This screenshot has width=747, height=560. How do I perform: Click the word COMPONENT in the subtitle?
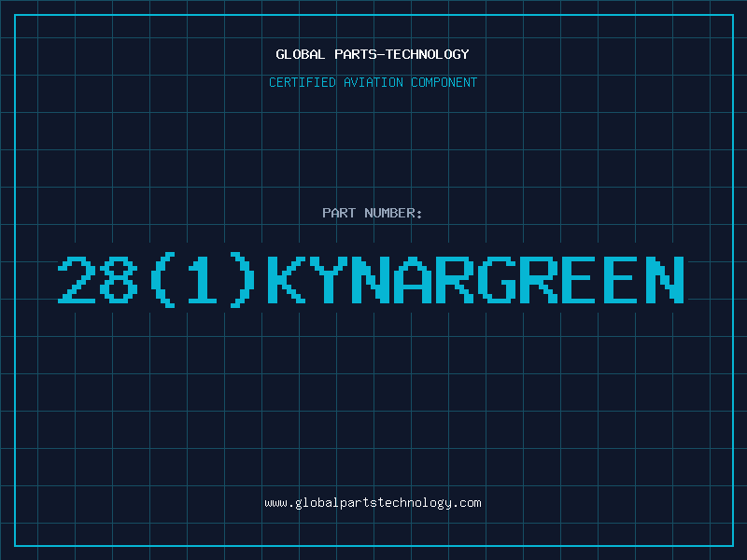[444, 82]
